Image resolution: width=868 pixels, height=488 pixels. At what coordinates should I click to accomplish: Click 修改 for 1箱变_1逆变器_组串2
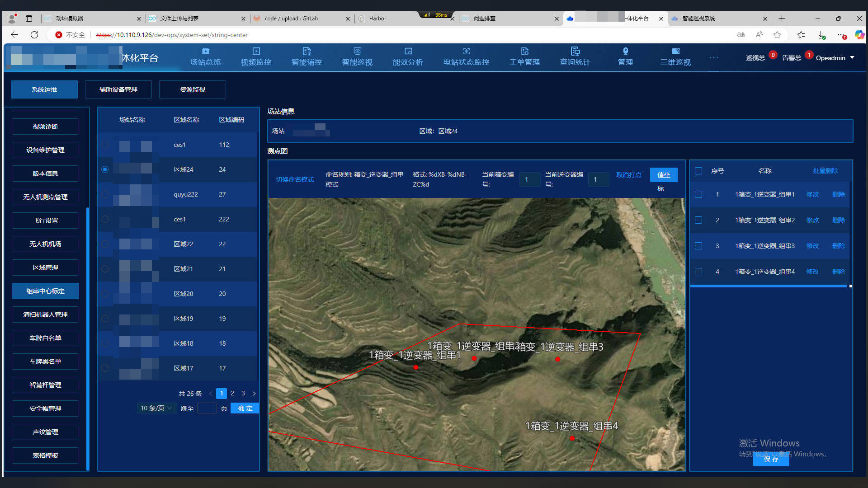[x=812, y=220]
